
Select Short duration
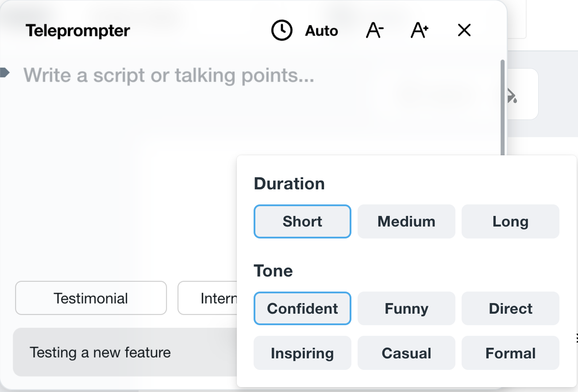[302, 221]
